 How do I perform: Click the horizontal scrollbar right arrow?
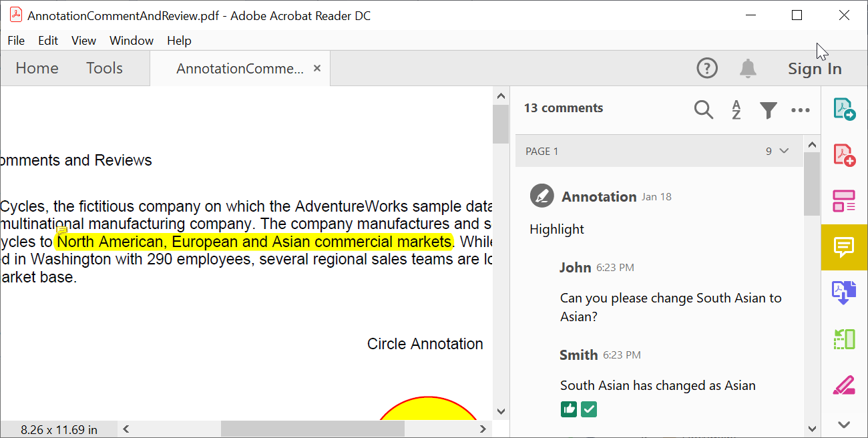[x=483, y=429]
